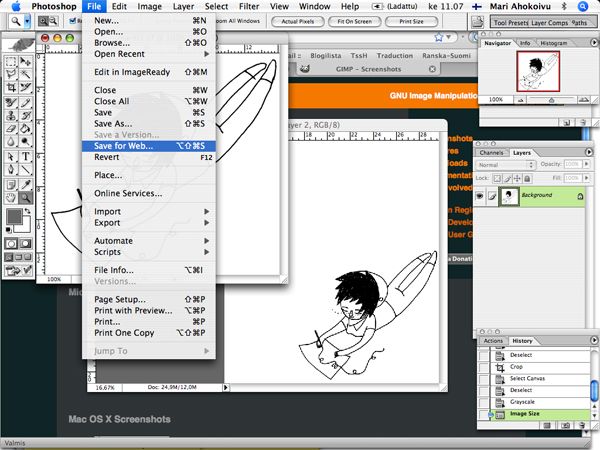The image size is (600, 450).
Task: Select the Dodge tool
Action: 26,141
